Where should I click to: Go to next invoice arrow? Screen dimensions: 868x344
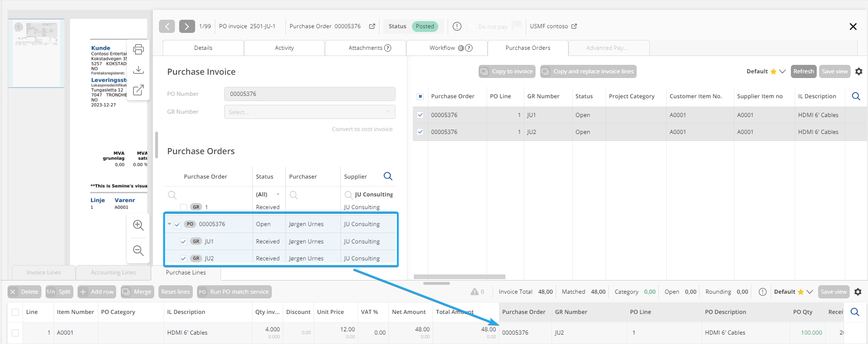187,26
